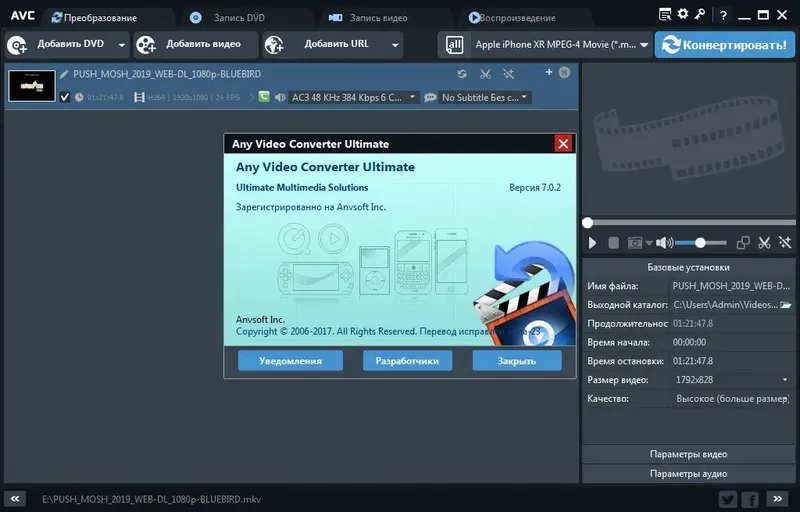Viewport: 800px width, 512px height.
Task: Click magic wand effects icon under preview
Action: click(x=785, y=243)
